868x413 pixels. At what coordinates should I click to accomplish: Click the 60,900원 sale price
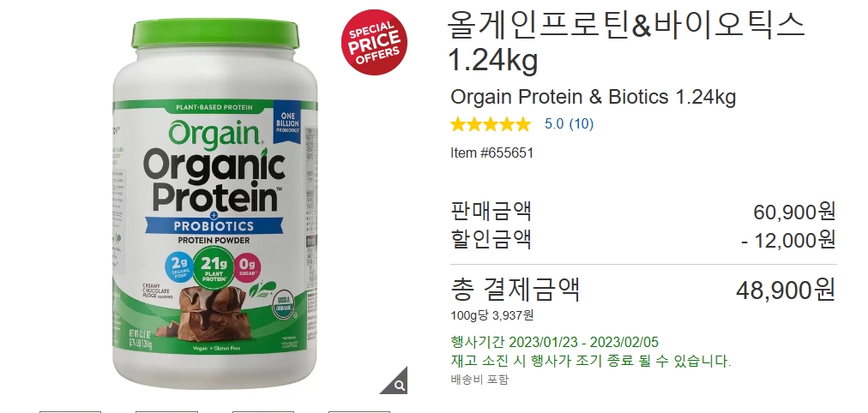794,211
